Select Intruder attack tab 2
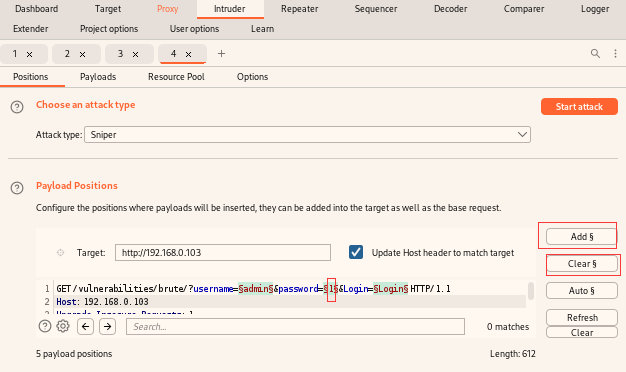Screen dimensions: 626x372 point(67,53)
